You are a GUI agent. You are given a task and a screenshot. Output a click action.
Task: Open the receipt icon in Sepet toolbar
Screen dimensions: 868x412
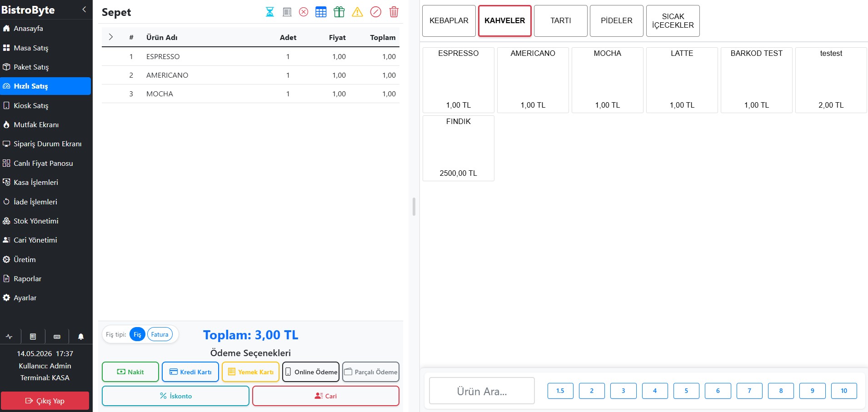pos(287,12)
